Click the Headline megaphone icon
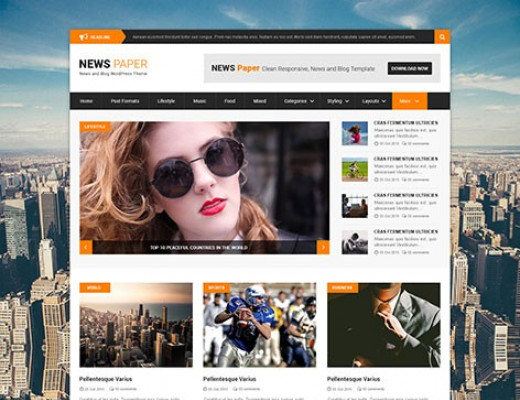520x400 pixels. point(84,37)
